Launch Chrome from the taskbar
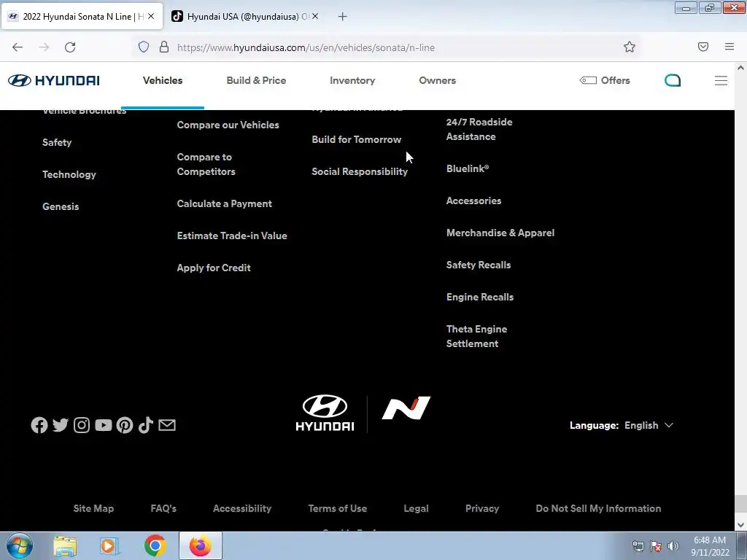This screenshot has width=747, height=560. coord(155,545)
